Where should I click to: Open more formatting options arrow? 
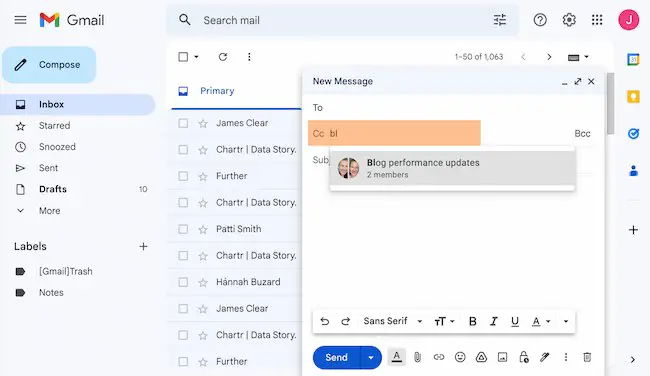(x=565, y=321)
